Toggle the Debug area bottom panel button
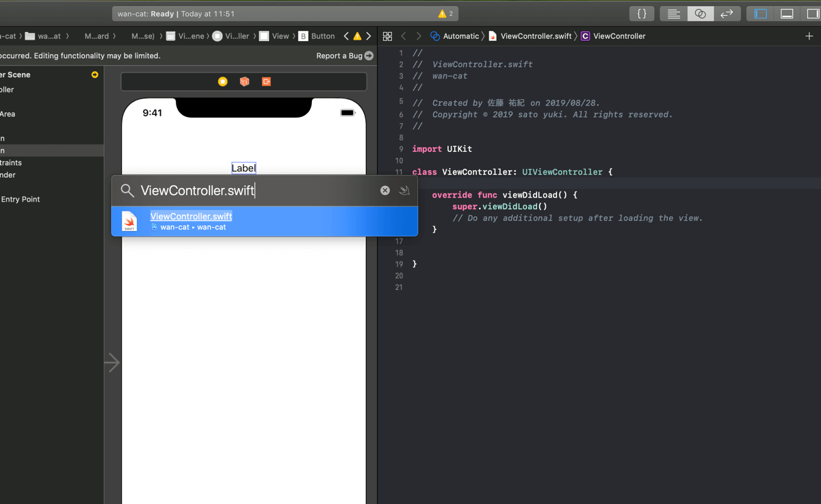Image resolution: width=821 pixels, height=504 pixels. click(x=787, y=14)
